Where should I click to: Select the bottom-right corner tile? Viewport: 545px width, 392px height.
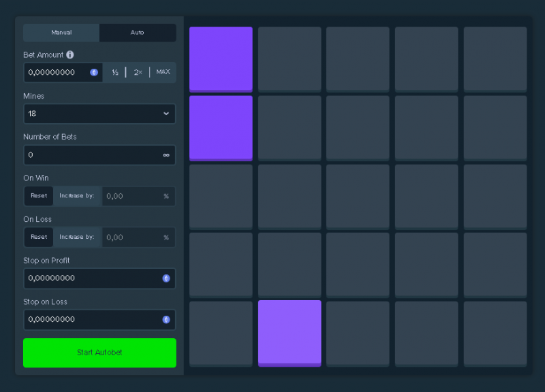[495, 333]
